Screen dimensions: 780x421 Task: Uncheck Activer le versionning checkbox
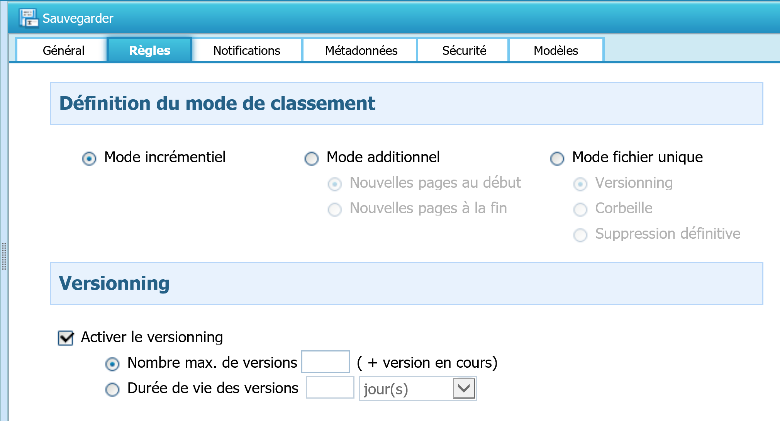pyautogui.click(x=66, y=338)
